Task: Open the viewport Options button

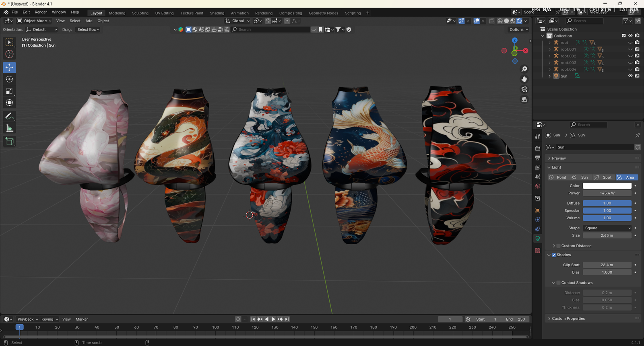Action: point(518,29)
